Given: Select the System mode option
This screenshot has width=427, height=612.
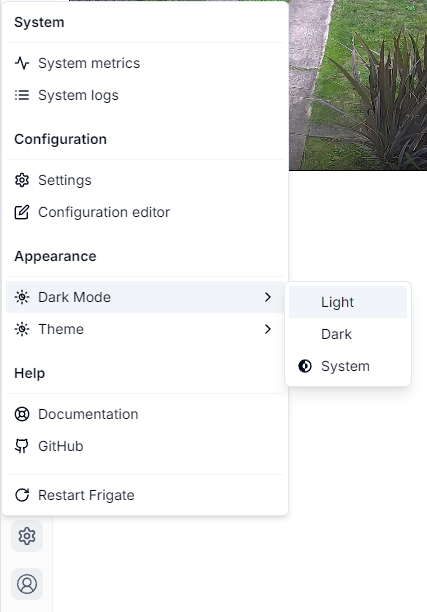Looking at the screenshot, I should click(x=348, y=366).
